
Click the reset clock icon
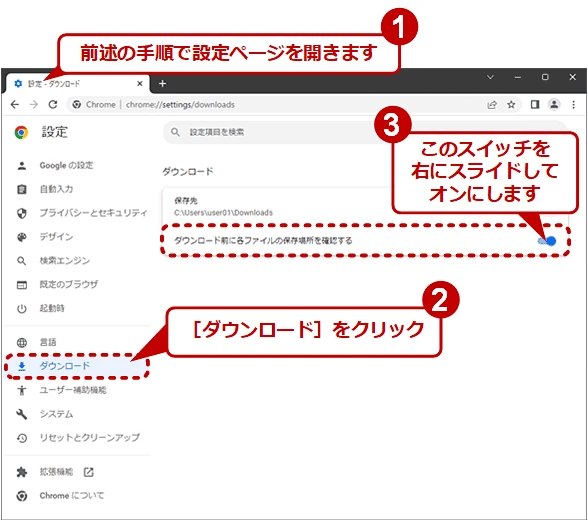coord(22,438)
